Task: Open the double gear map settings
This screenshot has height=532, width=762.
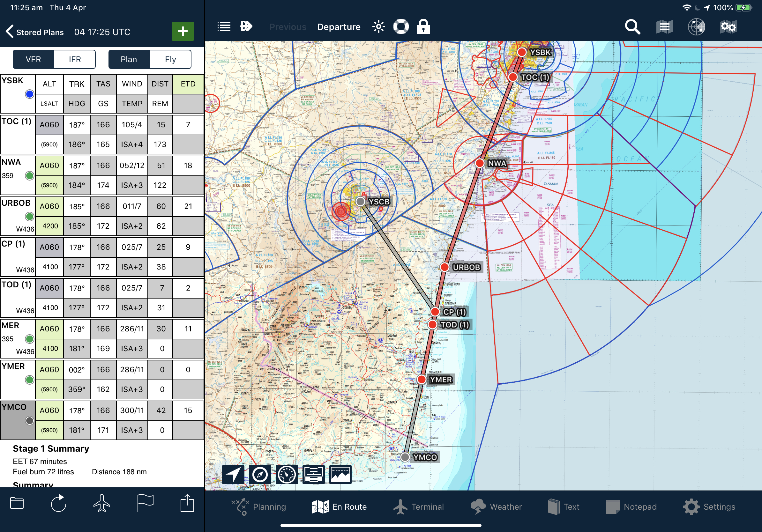Action: 728,27
